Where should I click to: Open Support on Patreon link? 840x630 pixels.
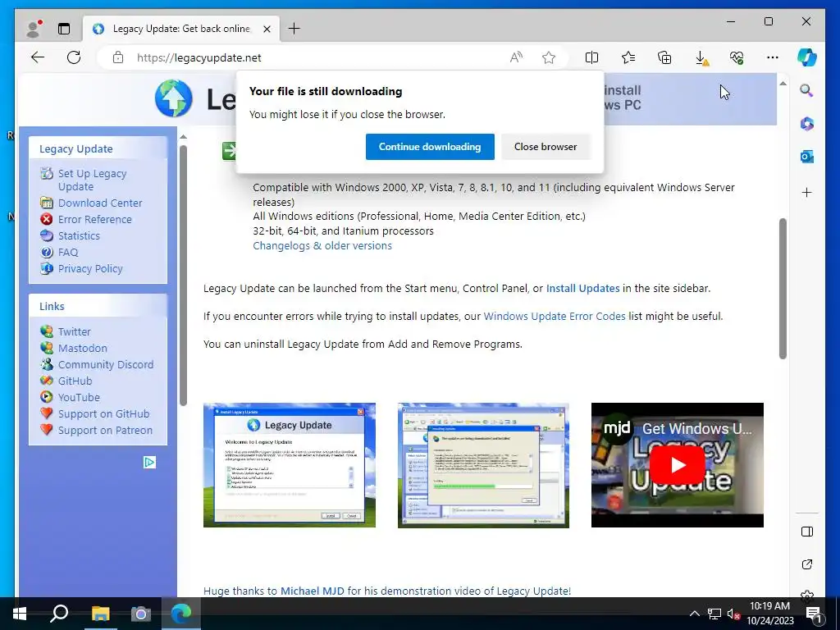pos(105,430)
